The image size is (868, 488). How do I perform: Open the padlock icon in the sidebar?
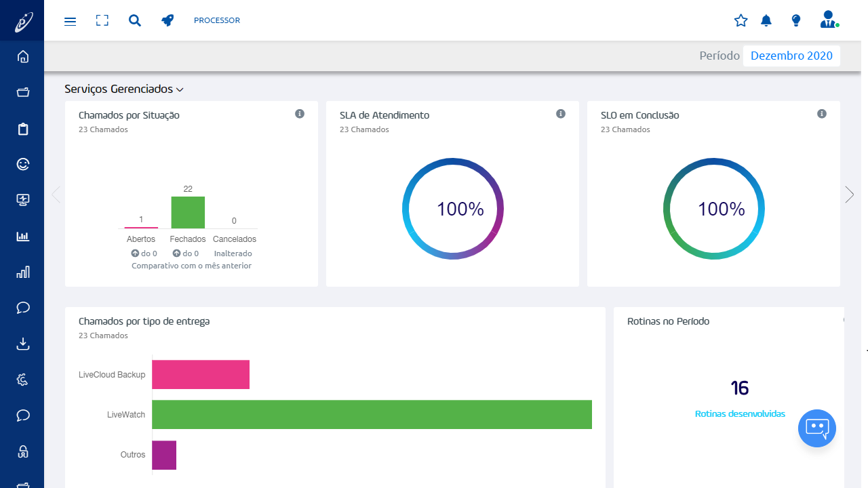23,451
